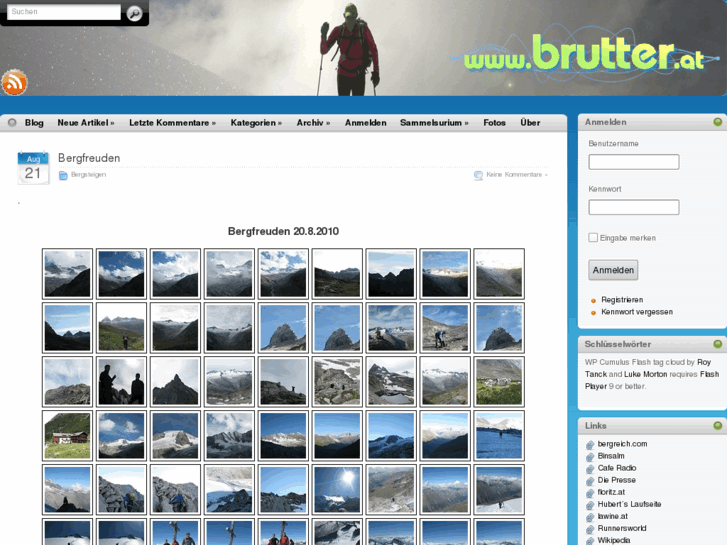Click the link icon beside Cafe Radio
The image size is (727, 545).
(590, 469)
